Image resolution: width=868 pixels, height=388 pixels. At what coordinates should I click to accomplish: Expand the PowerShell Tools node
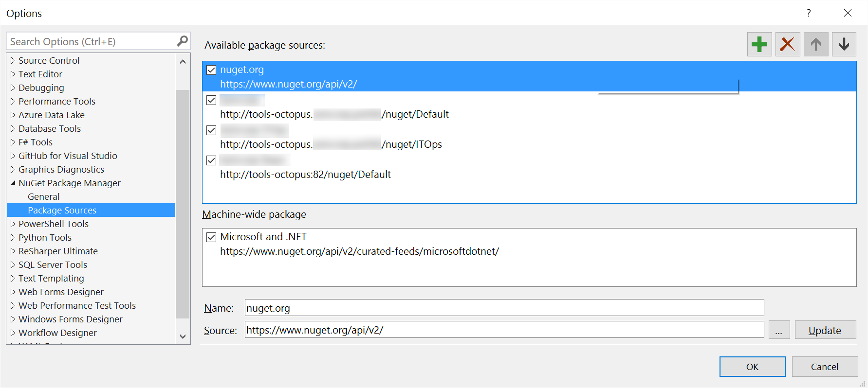tap(13, 224)
